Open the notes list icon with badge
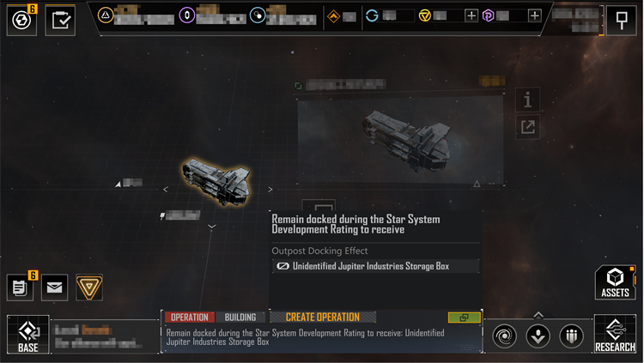This screenshot has width=644, height=363. (20, 287)
